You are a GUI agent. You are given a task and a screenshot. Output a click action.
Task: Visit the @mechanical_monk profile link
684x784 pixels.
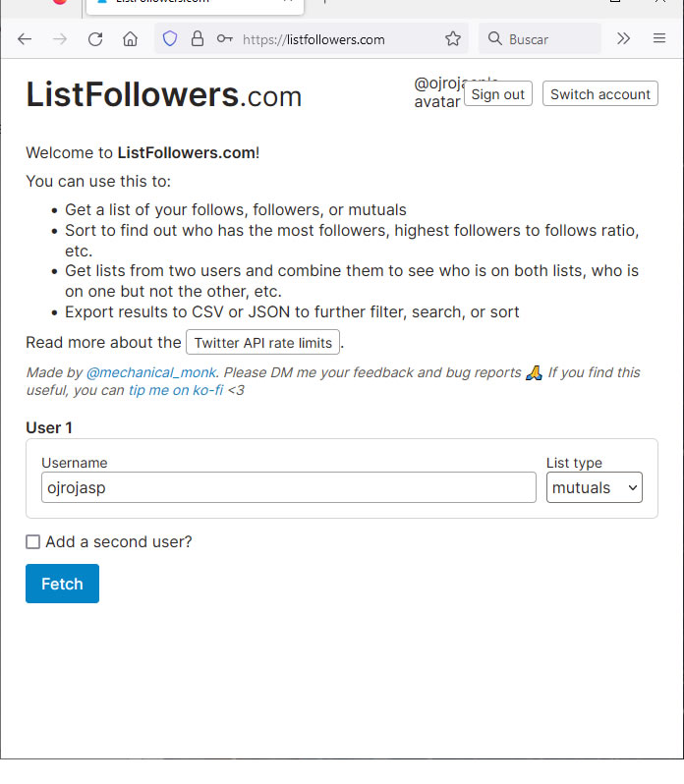click(x=151, y=372)
